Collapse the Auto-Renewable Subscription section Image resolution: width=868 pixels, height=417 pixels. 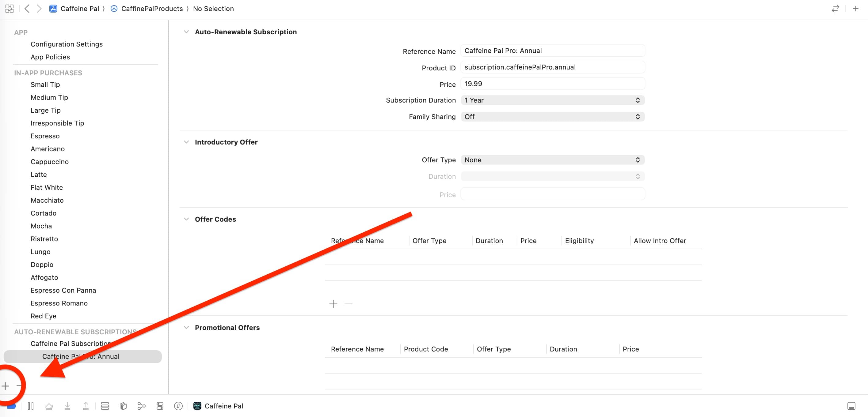pyautogui.click(x=186, y=32)
